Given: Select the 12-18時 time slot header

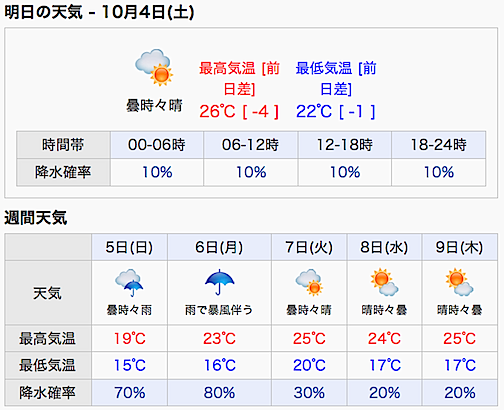Looking at the screenshot, I should (x=345, y=145).
